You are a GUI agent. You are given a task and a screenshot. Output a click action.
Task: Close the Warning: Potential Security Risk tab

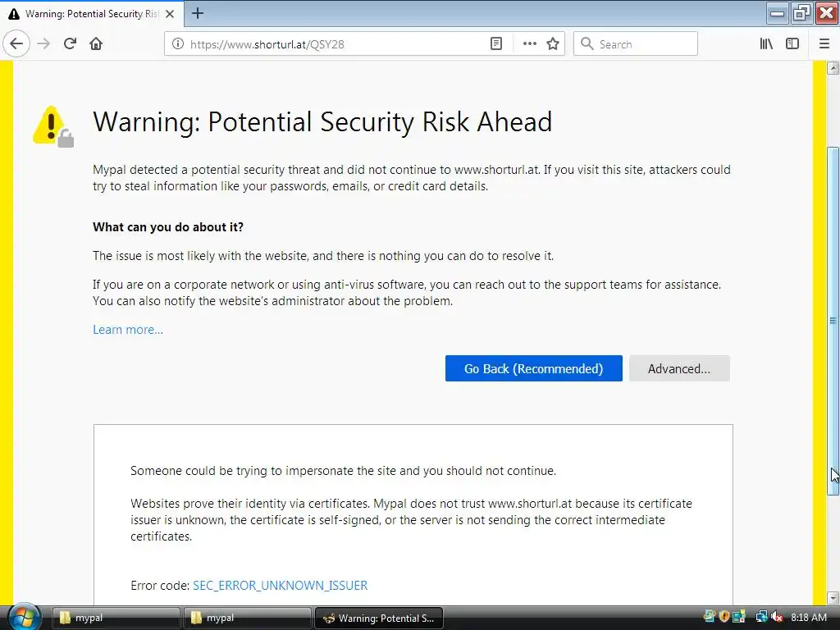click(x=170, y=14)
